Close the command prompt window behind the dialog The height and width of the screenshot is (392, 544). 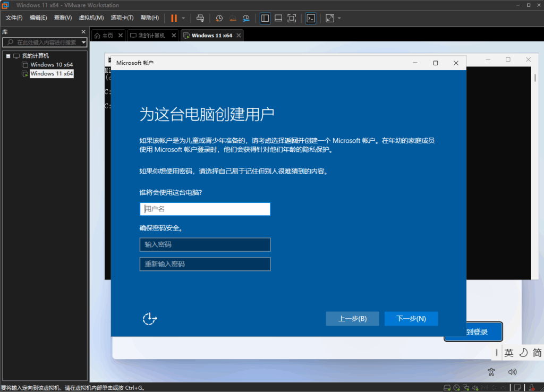[x=529, y=59]
